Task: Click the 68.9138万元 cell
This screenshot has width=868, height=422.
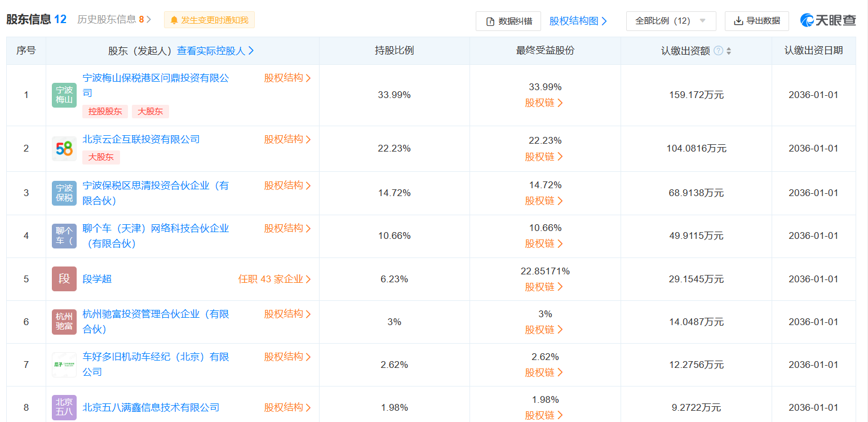Action: tap(697, 193)
